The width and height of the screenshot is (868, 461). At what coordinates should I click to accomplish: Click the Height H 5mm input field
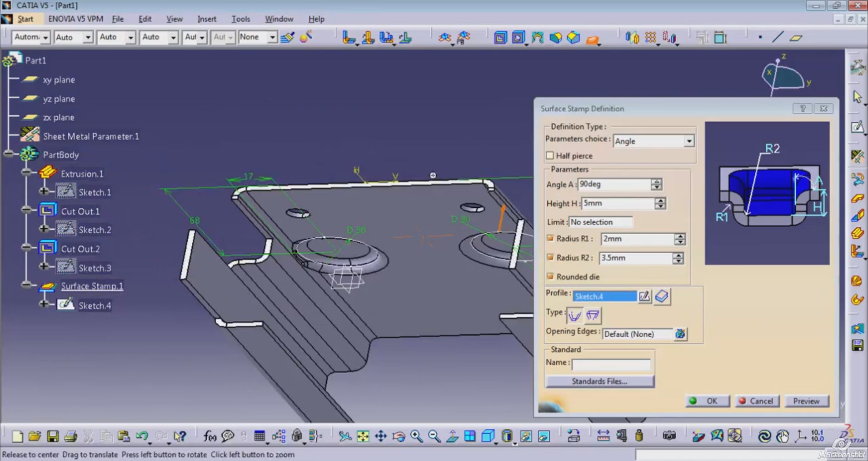coord(618,203)
